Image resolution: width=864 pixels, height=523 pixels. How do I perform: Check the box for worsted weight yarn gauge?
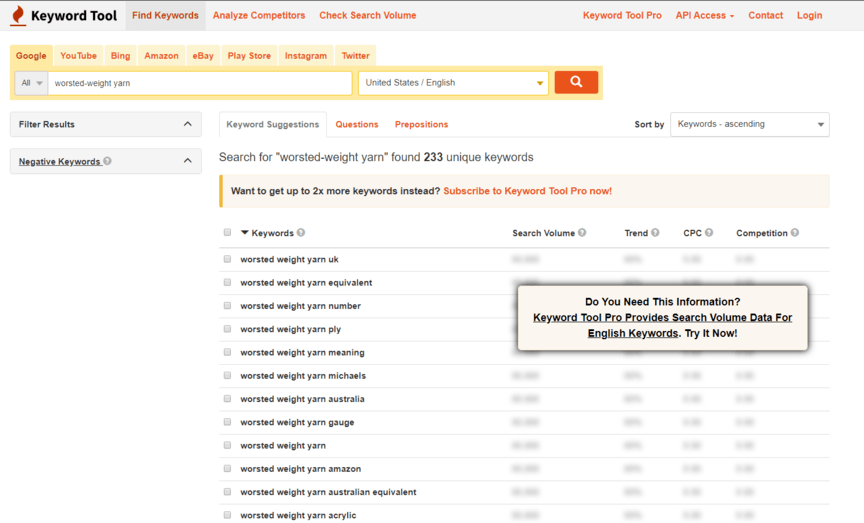[x=227, y=422]
